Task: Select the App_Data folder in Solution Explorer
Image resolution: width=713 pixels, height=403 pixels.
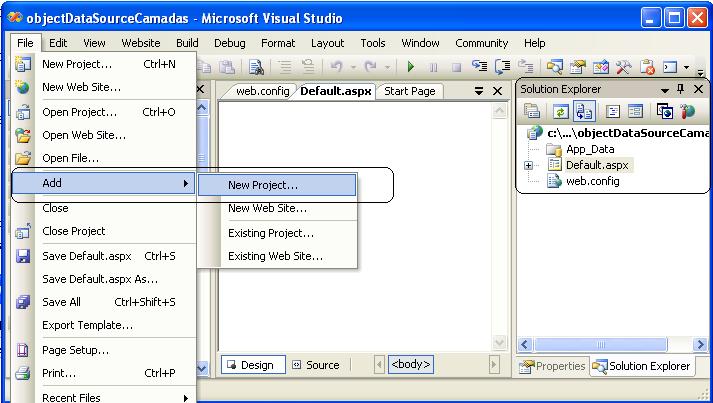Action: coord(580,149)
